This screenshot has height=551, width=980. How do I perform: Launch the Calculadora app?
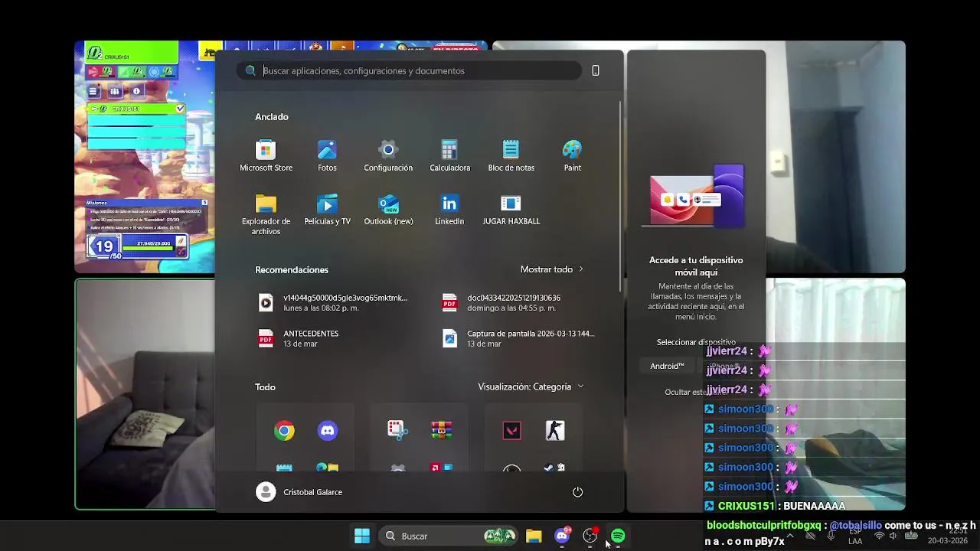pos(449,156)
